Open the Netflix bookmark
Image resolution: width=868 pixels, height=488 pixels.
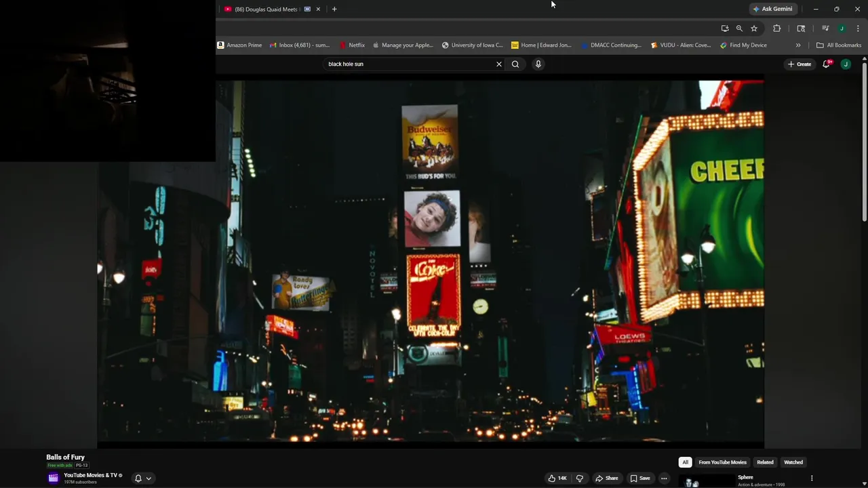click(x=353, y=45)
